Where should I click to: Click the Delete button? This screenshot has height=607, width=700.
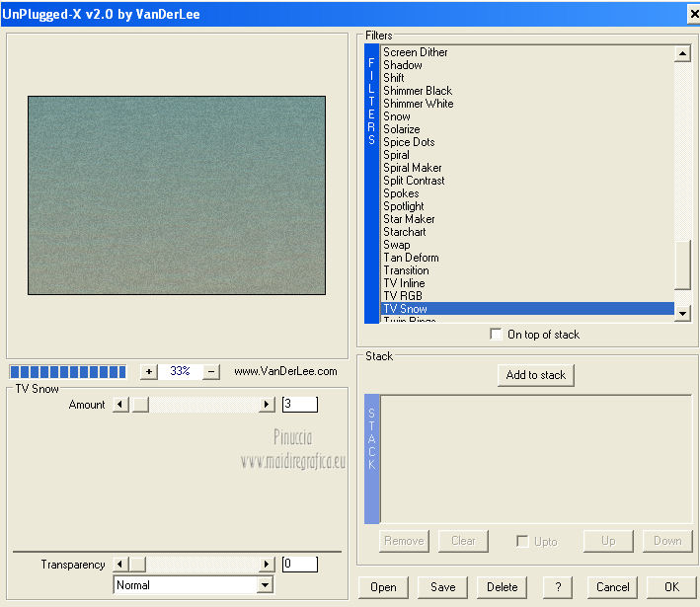[502, 587]
